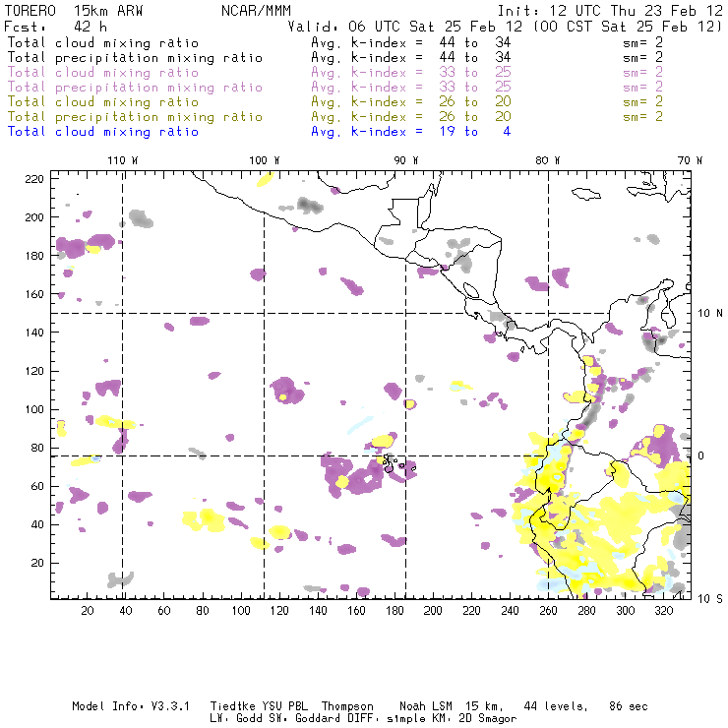The width and height of the screenshot is (728, 728).
Task: Click the "80" value on horizontal axis
Action: pos(203,611)
